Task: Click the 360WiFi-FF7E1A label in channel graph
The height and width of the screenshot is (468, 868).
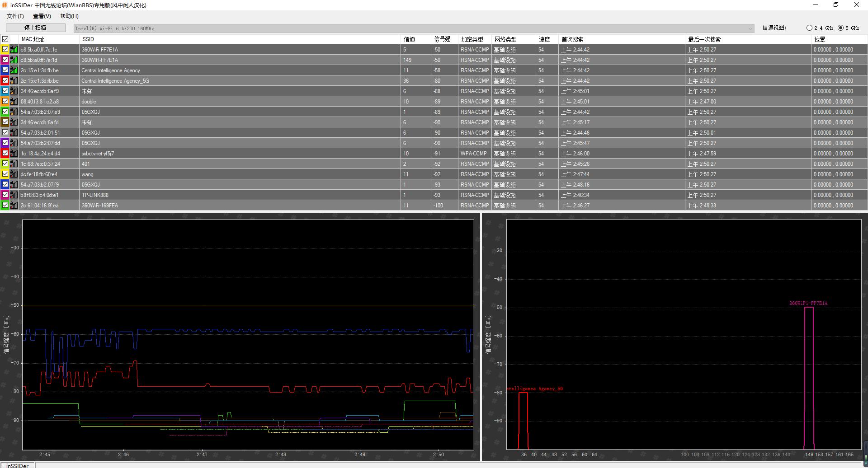Action: [x=808, y=303]
